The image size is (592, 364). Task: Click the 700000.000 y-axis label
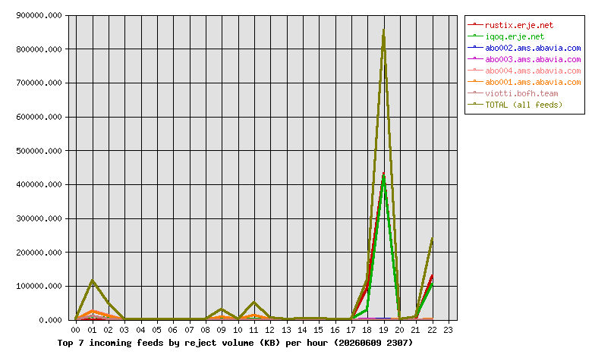tap(39, 83)
